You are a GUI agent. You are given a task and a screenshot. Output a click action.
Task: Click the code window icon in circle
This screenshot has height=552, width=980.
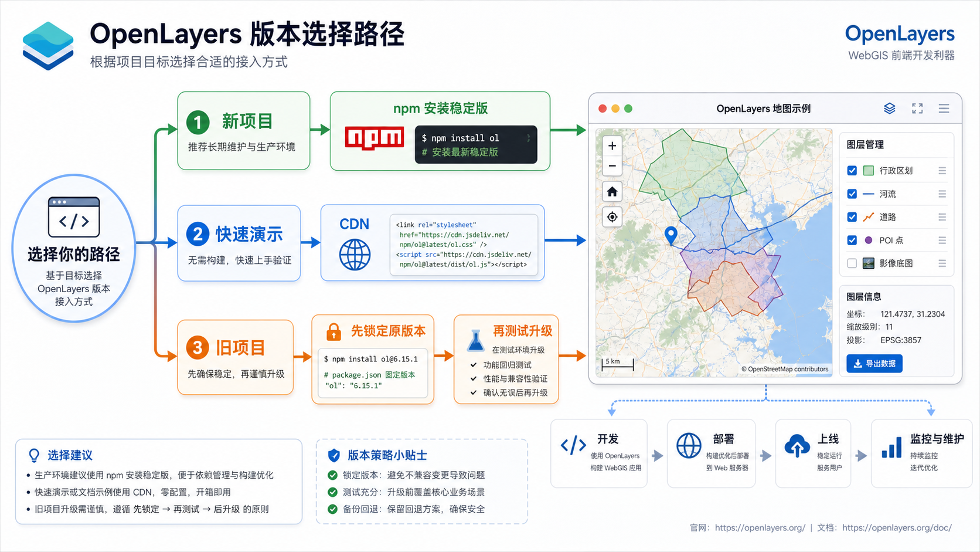(x=74, y=217)
